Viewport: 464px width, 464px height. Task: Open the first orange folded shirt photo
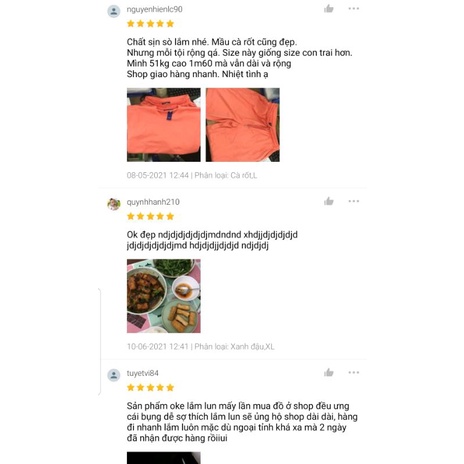[x=164, y=125]
